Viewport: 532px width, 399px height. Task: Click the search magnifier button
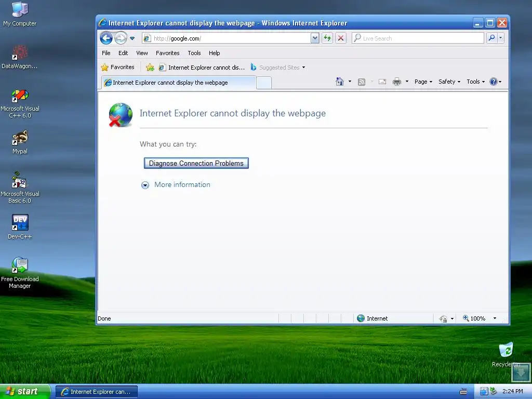point(491,38)
